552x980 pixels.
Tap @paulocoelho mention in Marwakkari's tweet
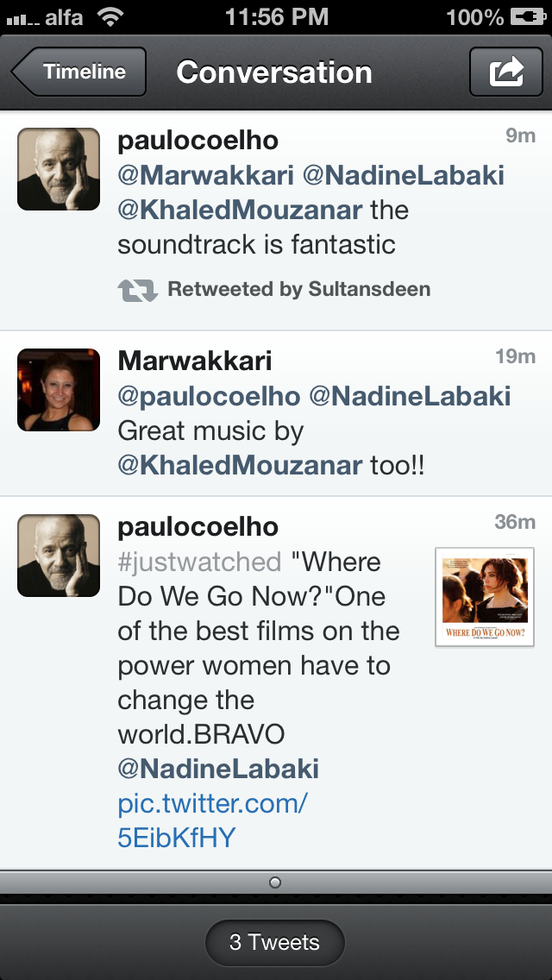click(x=209, y=396)
